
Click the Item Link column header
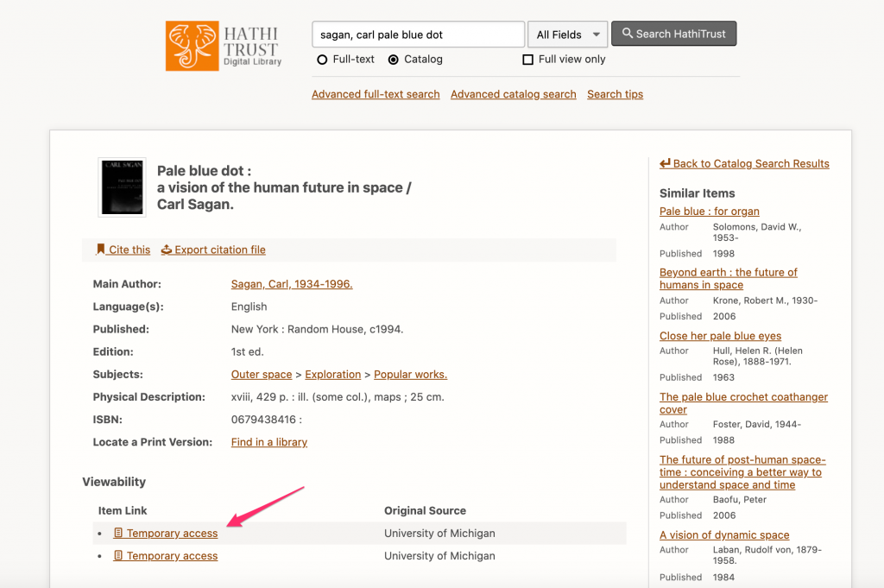coord(123,511)
